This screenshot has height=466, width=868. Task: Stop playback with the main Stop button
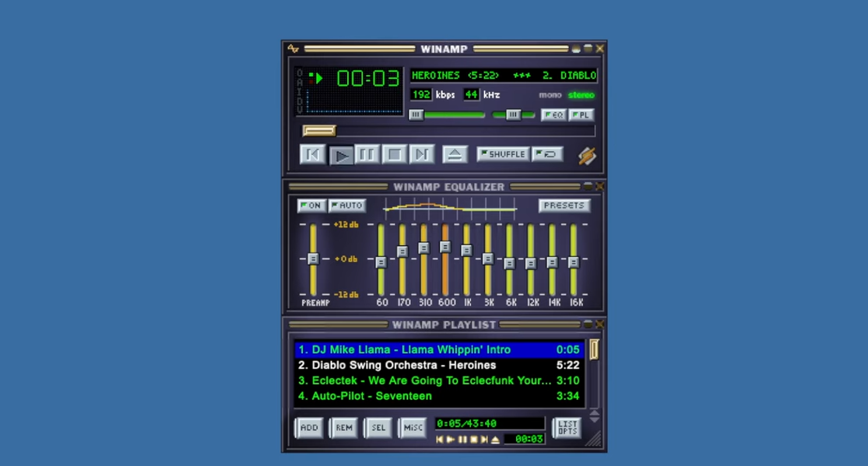pos(394,154)
